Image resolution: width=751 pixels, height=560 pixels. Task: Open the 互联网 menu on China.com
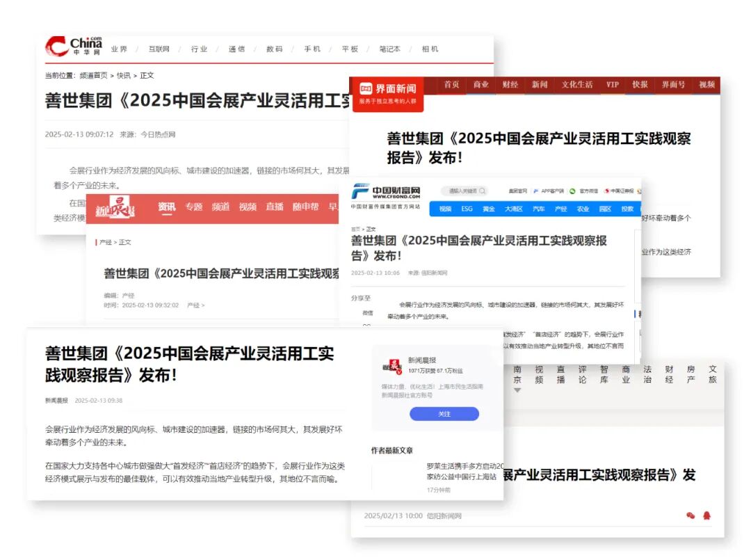pos(159,49)
